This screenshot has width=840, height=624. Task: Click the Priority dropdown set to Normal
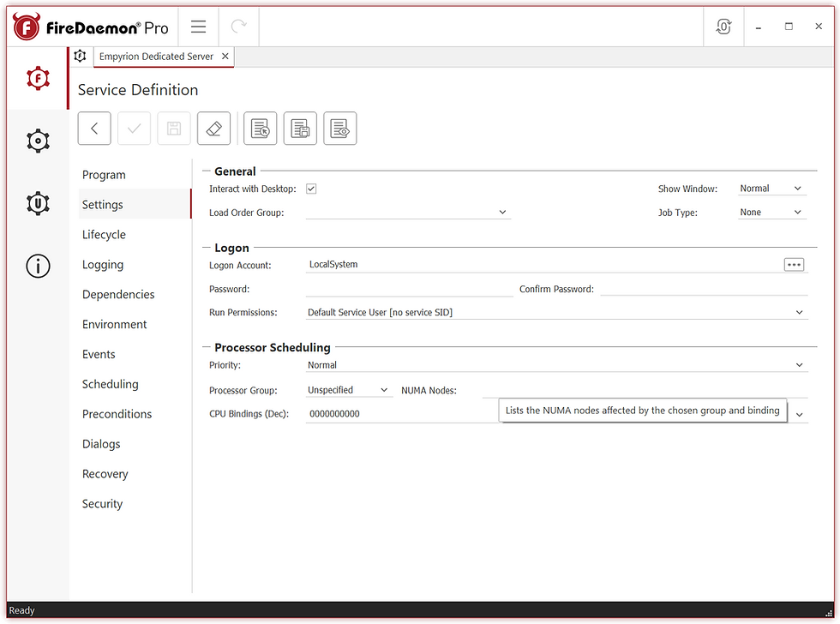(x=800, y=364)
